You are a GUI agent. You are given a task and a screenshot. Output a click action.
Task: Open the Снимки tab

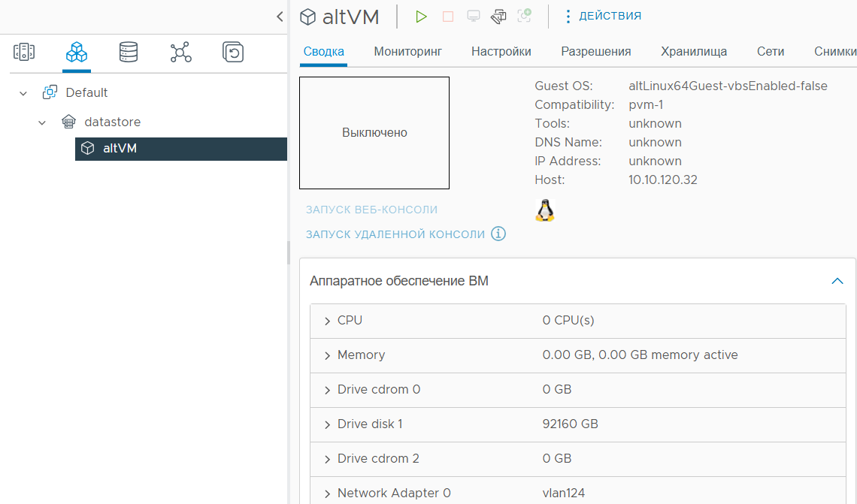click(835, 51)
